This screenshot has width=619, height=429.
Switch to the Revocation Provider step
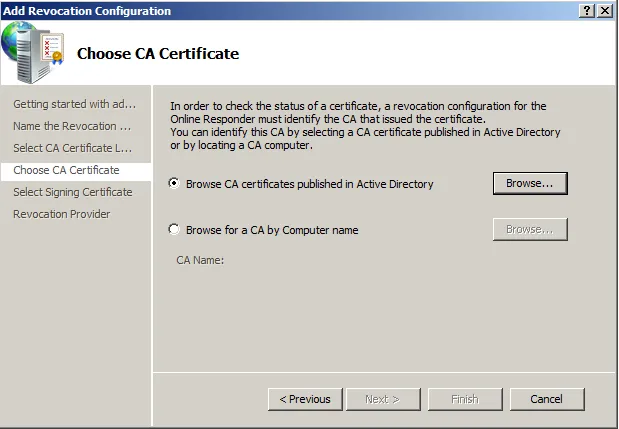(x=61, y=214)
